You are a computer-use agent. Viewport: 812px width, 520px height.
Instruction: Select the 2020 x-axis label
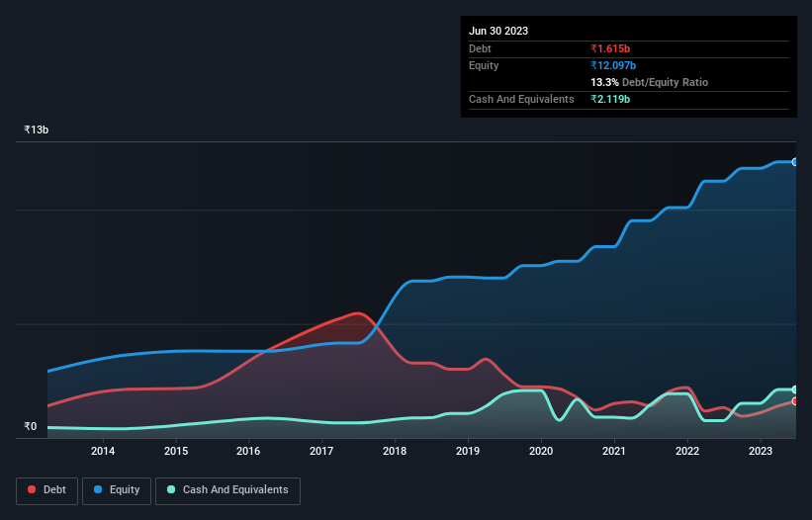coord(541,451)
